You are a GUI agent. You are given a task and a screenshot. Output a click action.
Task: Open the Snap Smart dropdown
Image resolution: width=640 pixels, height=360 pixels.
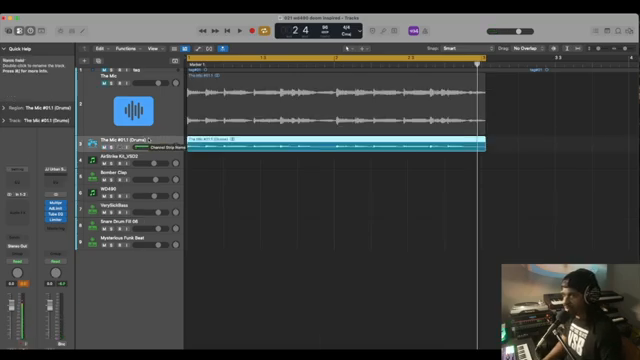(x=468, y=49)
